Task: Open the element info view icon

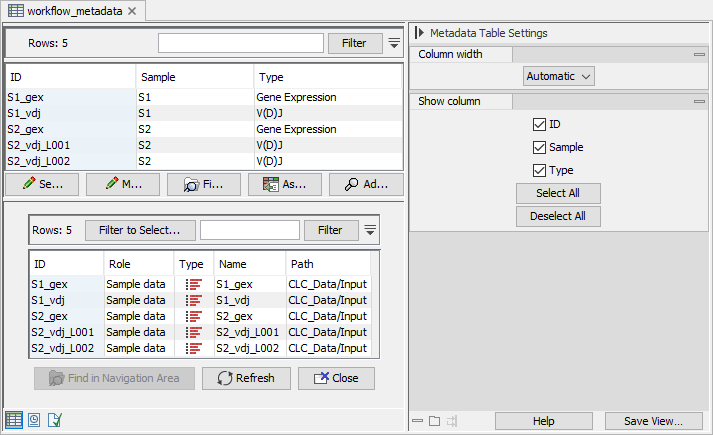Action: 55,420
